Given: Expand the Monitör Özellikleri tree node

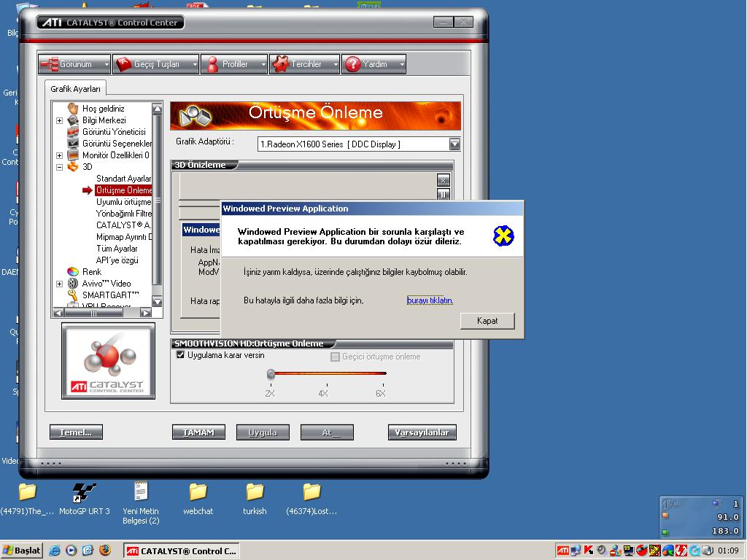Looking at the screenshot, I should (59, 155).
